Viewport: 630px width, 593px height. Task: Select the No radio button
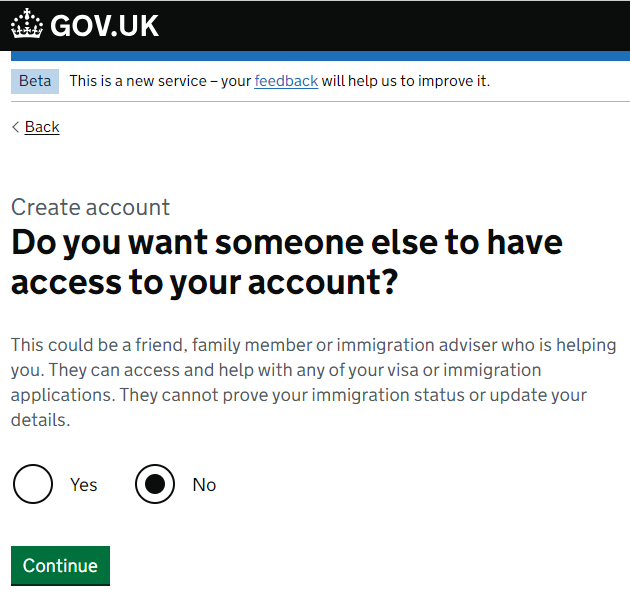pos(155,484)
